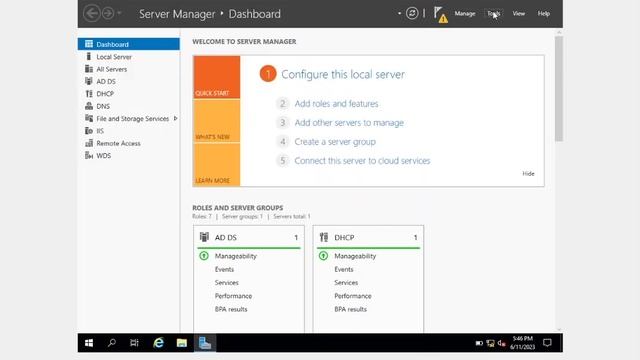Click the back navigation arrow

(91, 13)
